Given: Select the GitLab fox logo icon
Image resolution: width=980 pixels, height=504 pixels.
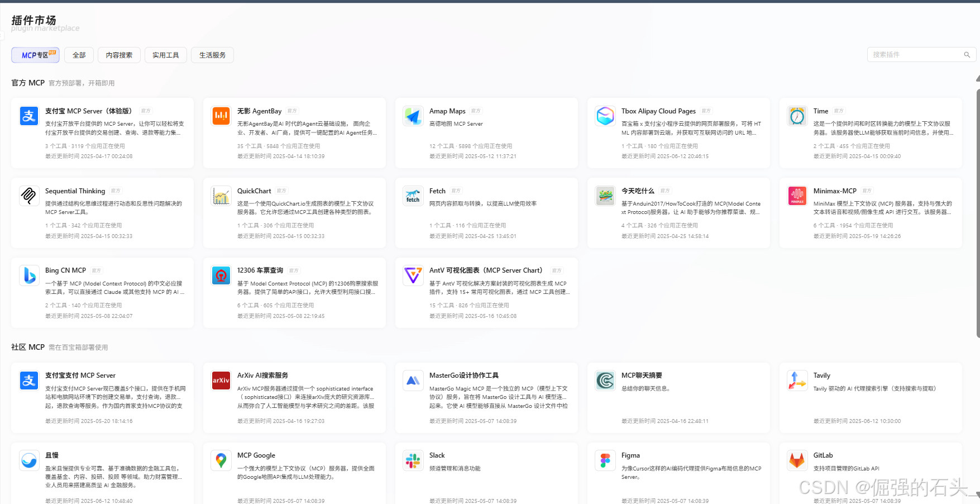Looking at the screenshot, I should click(x=797, y=460).
